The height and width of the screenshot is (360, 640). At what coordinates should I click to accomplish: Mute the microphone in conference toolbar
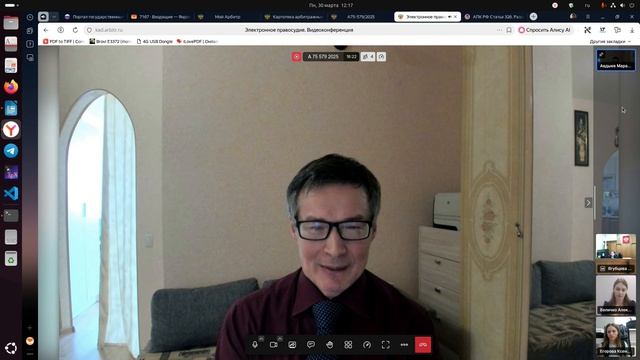pos(255,345)
